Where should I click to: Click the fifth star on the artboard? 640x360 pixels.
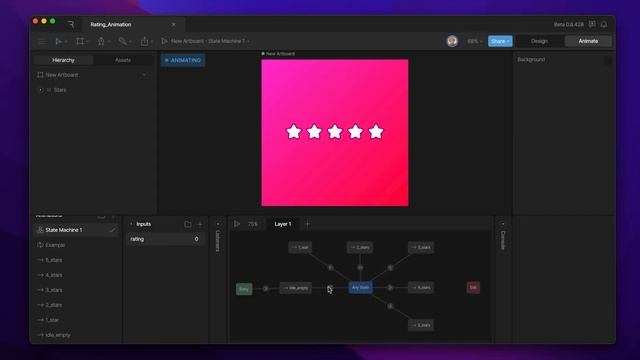376,132
